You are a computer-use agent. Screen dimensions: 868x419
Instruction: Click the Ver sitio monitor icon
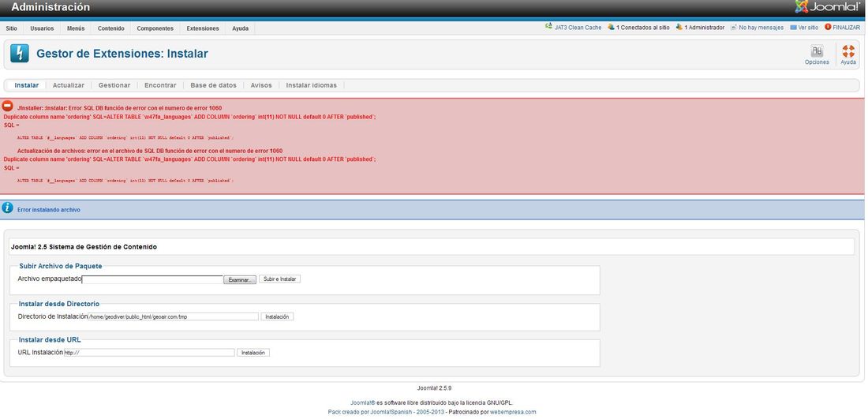(793, 27)
